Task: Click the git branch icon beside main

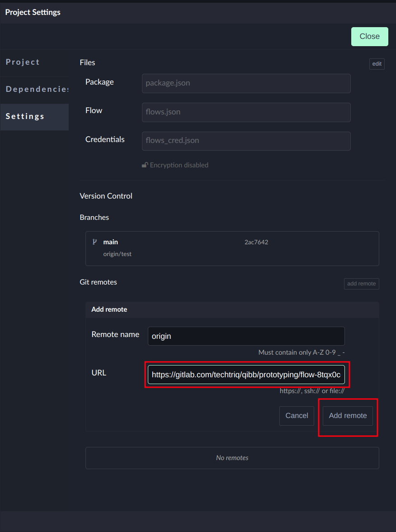Action: pos(94,242)
